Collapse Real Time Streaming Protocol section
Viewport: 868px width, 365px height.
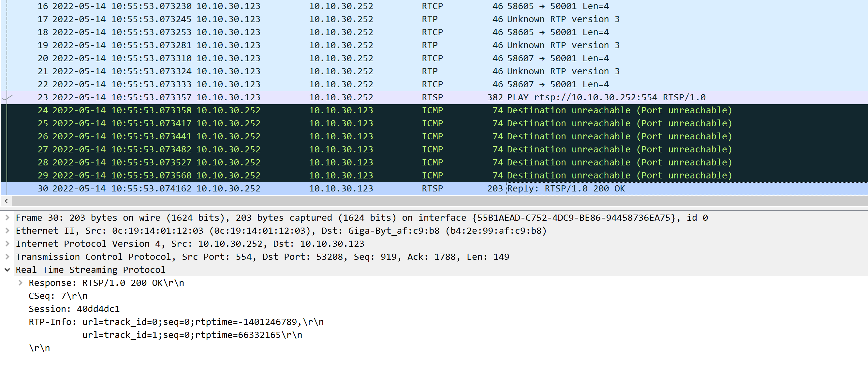pyautogui.click(x=7, y=270)
